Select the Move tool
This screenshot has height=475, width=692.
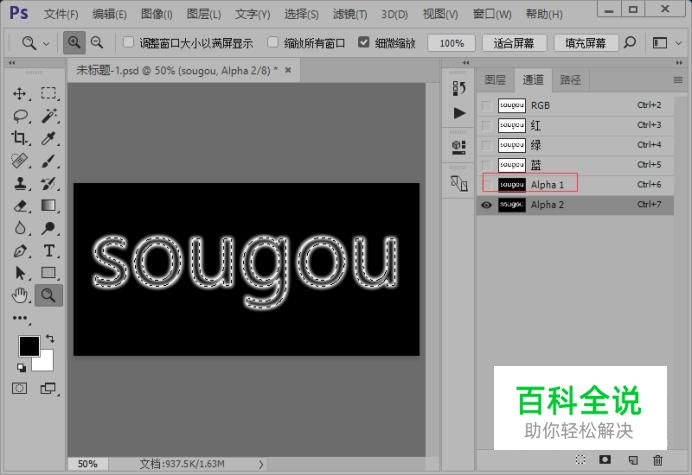[19, 94]
